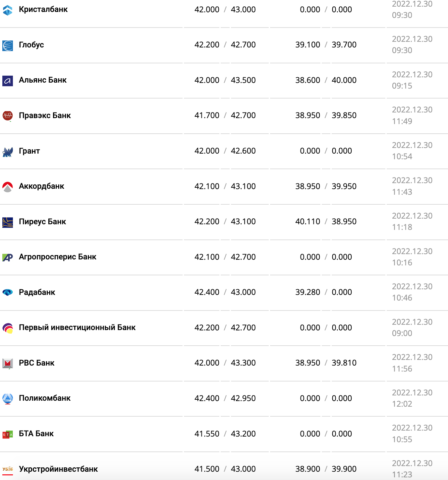Click the Агропросперис Банк logo icon
This screenshot has width=448, height=480.
coord(8,257)
